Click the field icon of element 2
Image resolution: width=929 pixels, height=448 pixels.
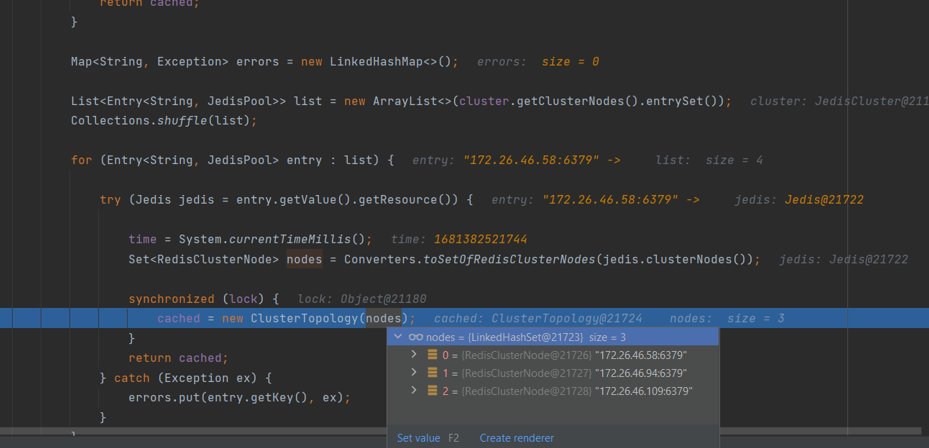(x=433, y=391)
